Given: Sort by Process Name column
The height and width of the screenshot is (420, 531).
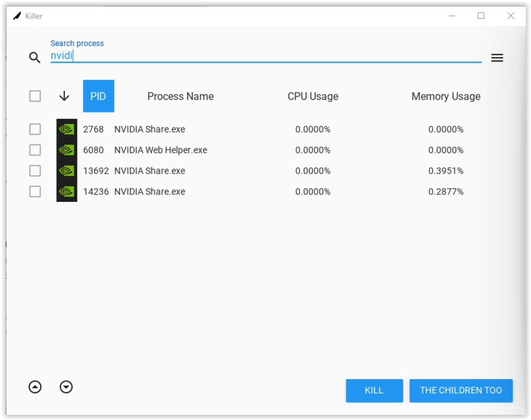Looking at the screenshot, I should (x=181, y=97).
